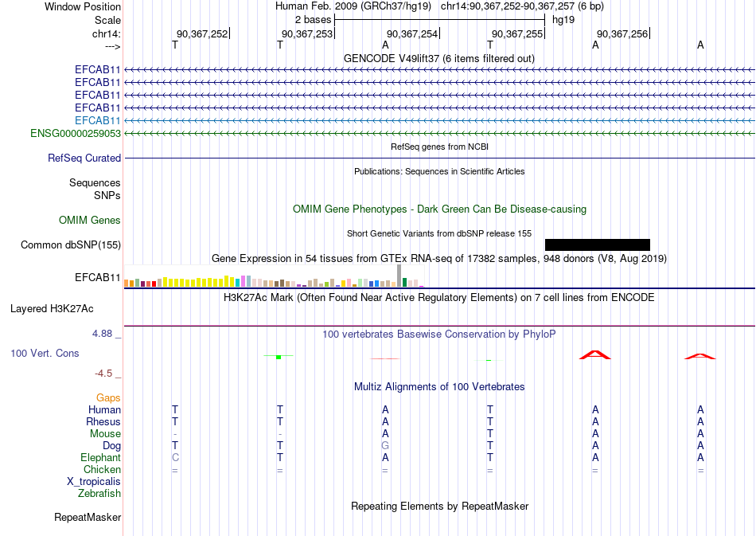
Task: Click coordinate label 90,367,252 in the ruler
Action: pyautogui.click(x=202, y=33)
